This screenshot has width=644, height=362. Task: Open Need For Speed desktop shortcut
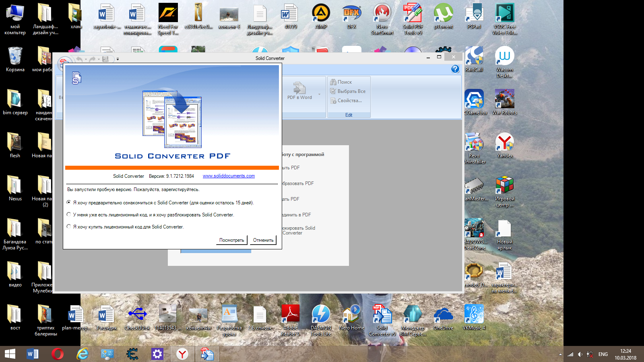point(168,19)
